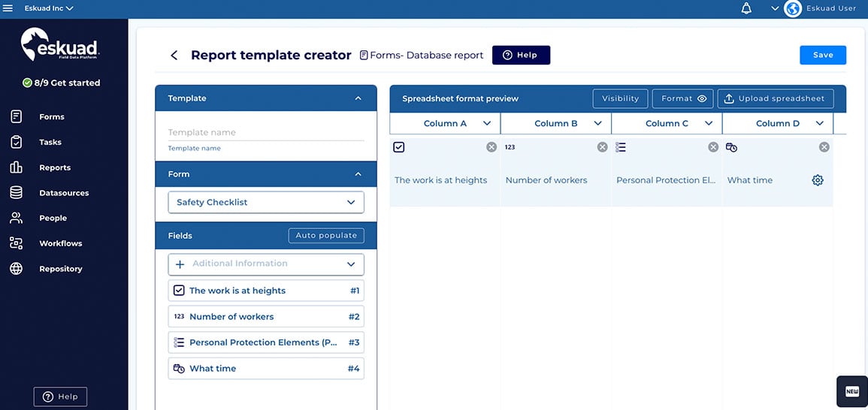Image resolution: width=868 pixels, height=410 pixels.
Task: Click the People sidebar icon
Action: (16, 218)
